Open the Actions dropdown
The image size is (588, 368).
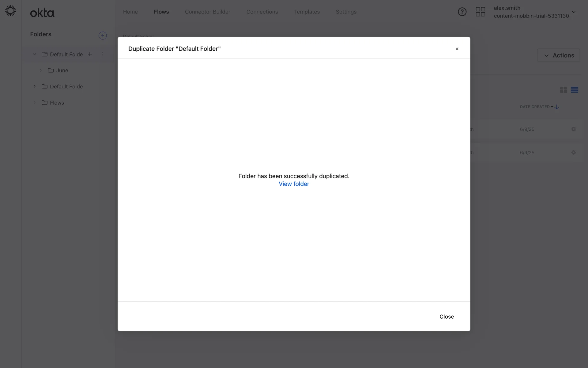coord(558,56)
